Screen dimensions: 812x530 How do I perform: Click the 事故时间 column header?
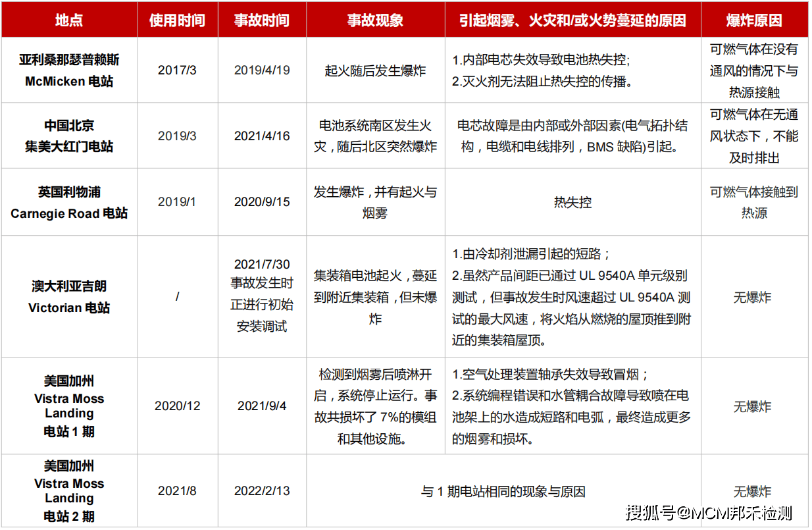coord(262,20)
